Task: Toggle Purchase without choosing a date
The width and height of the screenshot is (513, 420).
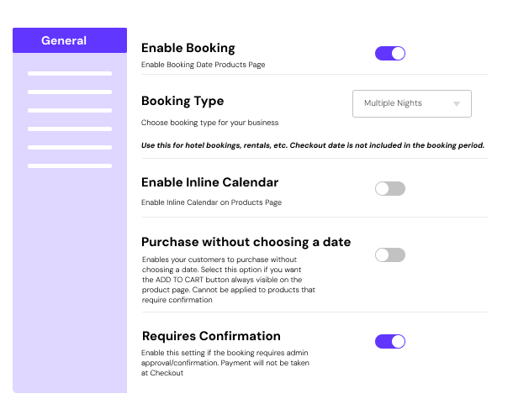Action: tap(390, 255)
